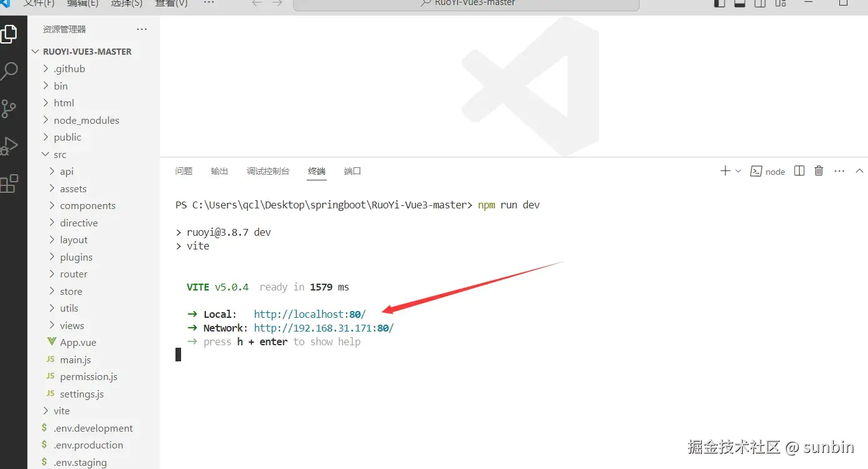Image resolution: width=868 pixels, height=469 pixels.
Task: Open customize layout icon
Action: pos(780,3)
